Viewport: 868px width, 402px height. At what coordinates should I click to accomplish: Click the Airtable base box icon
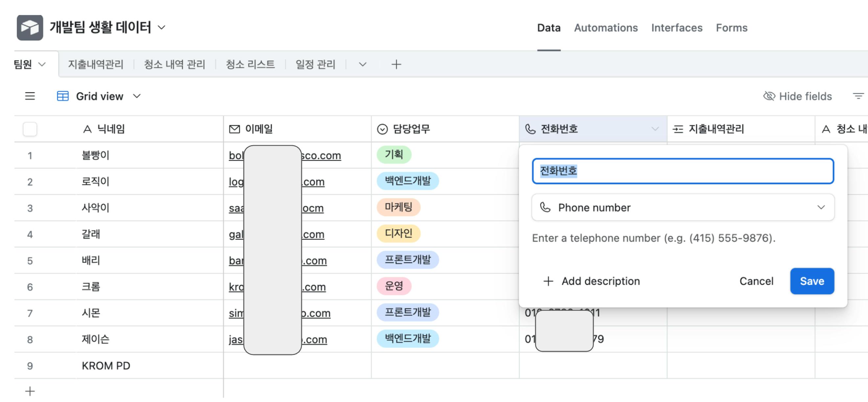(30, 28)
